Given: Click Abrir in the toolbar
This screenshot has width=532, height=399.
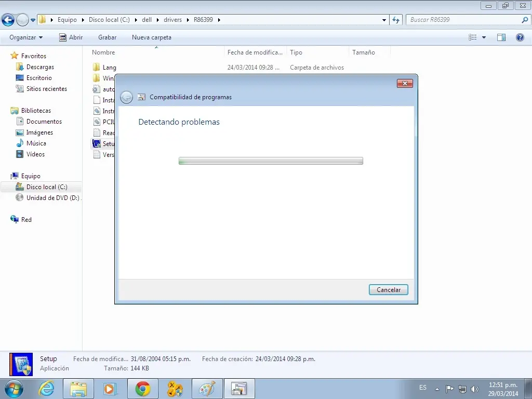Looking at the screenshot, I should point(71,37).
